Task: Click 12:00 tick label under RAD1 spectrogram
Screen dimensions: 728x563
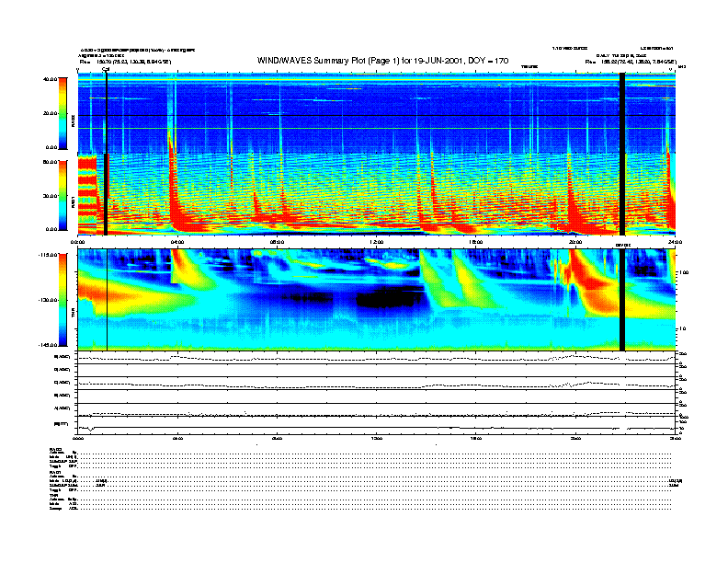Action: (x=377, y=242)
